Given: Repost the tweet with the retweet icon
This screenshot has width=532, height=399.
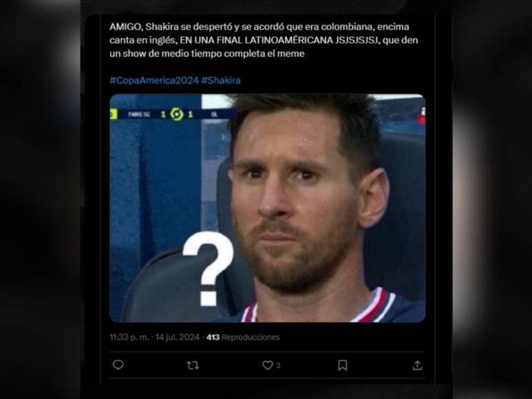Looking at the screenshot, I should coord(193,365).
